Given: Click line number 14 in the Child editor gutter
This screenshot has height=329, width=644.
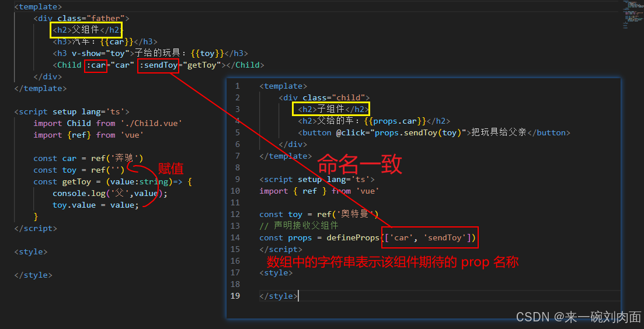Looking at the screenshot, I should click(x=235, y=237).
